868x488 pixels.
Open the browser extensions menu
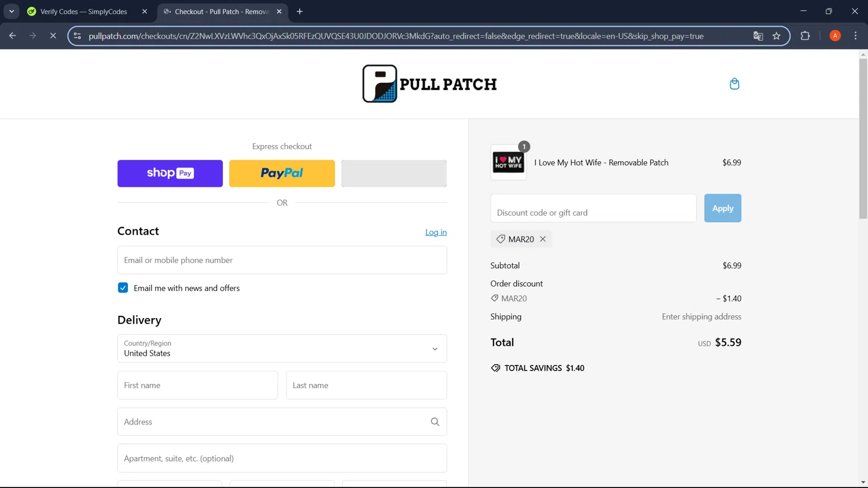805,36
